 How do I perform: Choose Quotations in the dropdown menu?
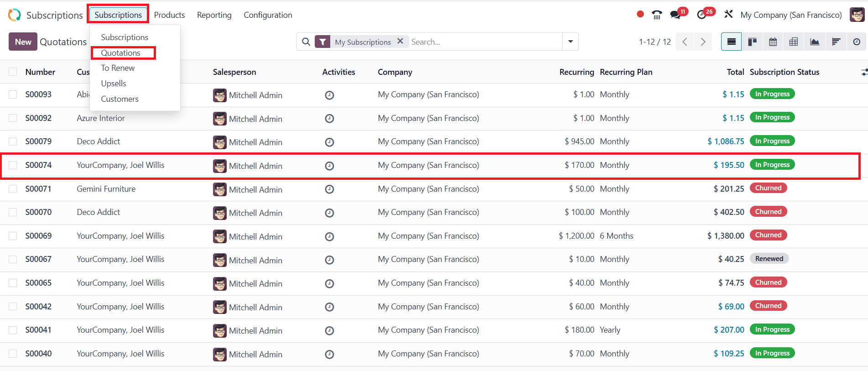click(120, 52)
